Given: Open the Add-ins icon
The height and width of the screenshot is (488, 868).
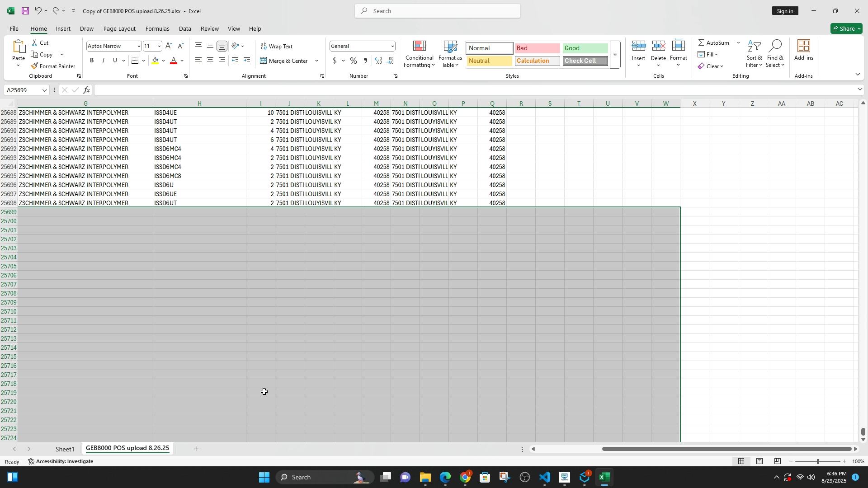Looking at the screenshot, I should pyautogui.click(x=803, y=47).
